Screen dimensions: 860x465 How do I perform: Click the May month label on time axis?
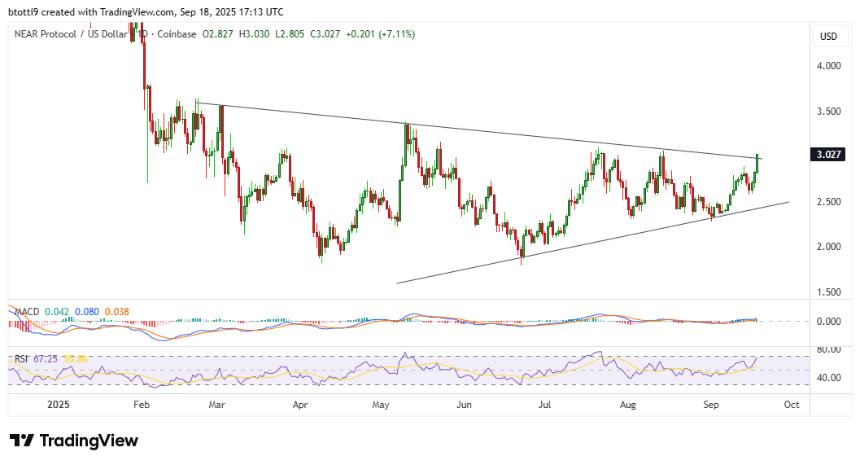[x=380, y=407]
